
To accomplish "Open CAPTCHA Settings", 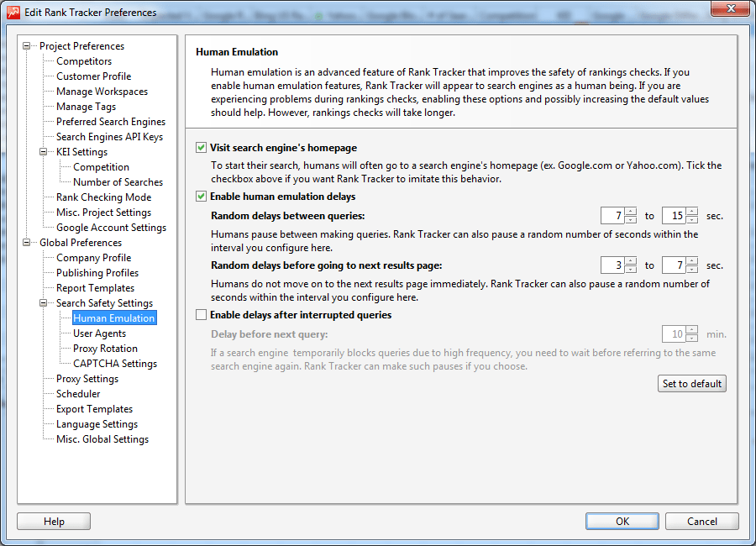I will coord(115,364).
